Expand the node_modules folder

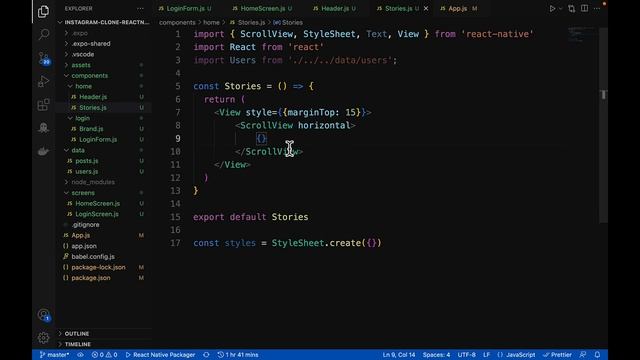(93, 182)
